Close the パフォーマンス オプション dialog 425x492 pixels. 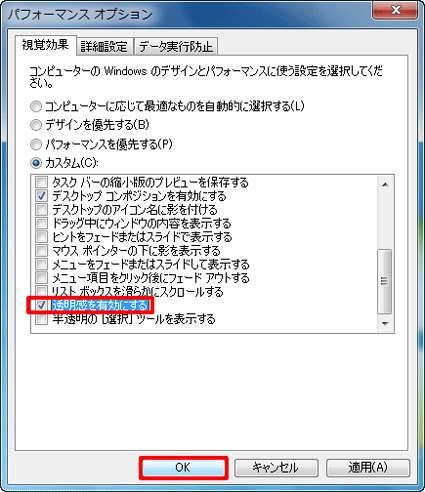[x=396, y=11]
